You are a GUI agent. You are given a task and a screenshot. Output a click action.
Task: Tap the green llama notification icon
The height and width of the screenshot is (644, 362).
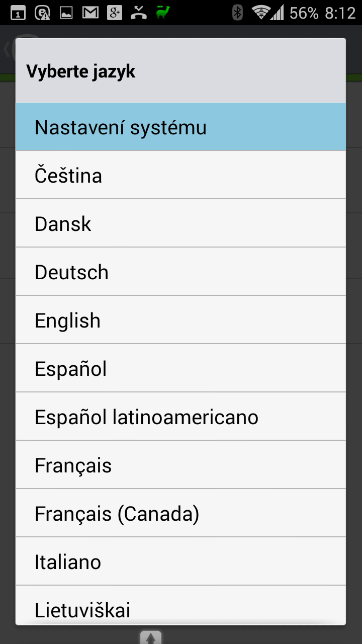click(x=163, y=13)
